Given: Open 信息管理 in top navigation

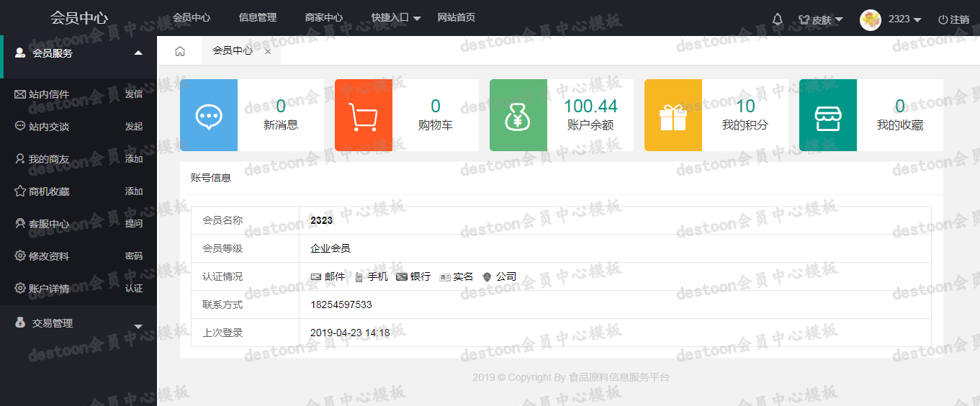Looking at the screenshot, I should tap(258, 17).
